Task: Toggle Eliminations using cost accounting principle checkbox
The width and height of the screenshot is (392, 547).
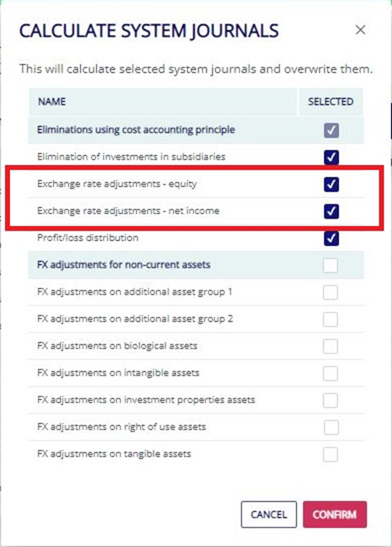Action: [331, 131]
